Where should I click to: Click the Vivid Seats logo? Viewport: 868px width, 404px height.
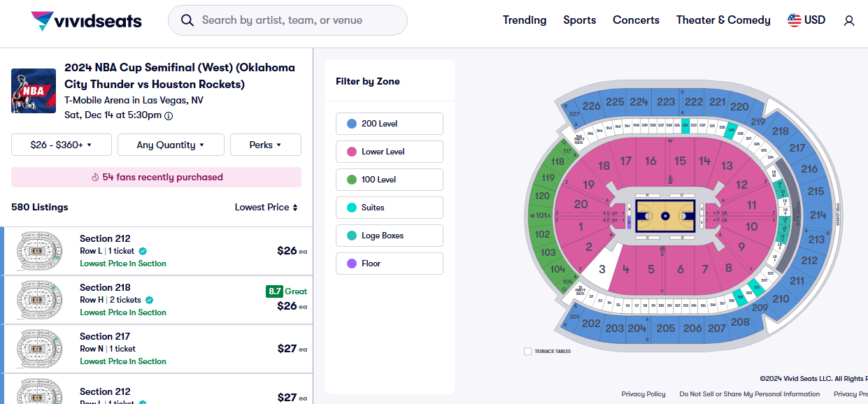pyautogui.click(x=86, y=21)
